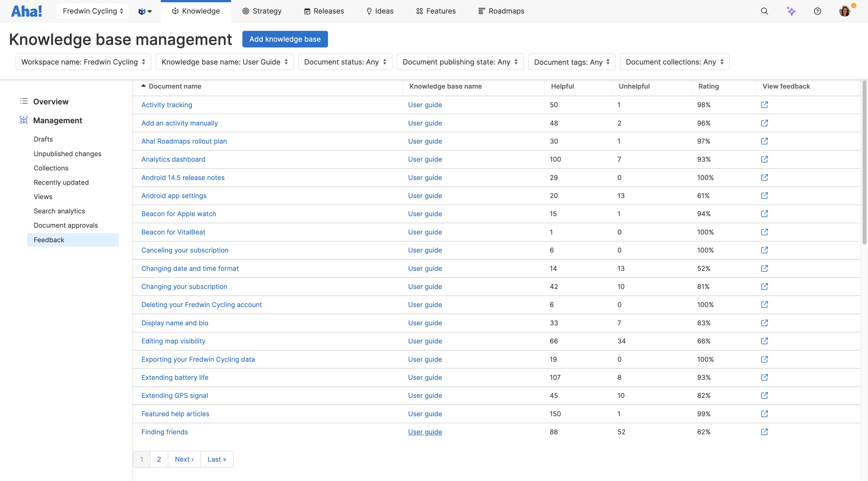Viewport: 868px width, 481px height.
Task: Open the help question mark icon
Action: click(x=817, y=11)
